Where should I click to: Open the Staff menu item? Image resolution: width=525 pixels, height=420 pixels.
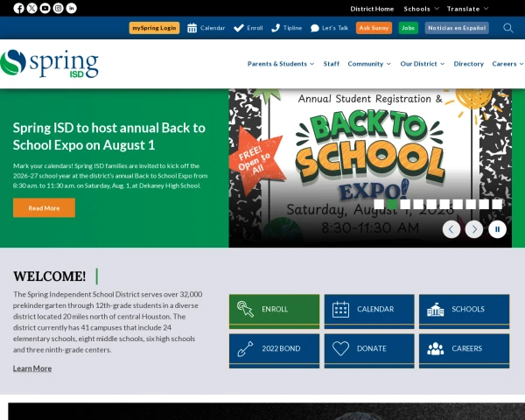click(331, 64)
